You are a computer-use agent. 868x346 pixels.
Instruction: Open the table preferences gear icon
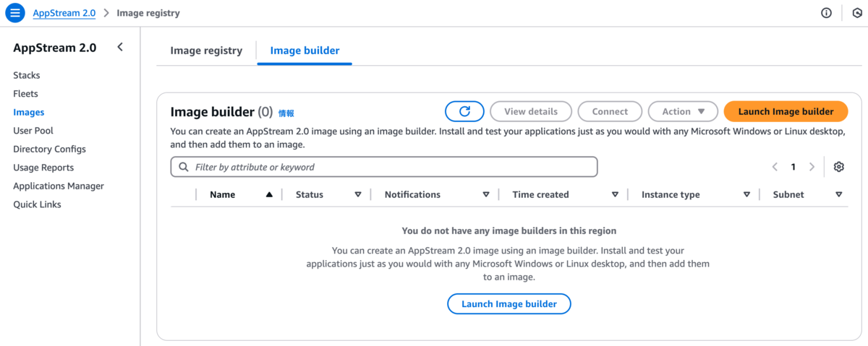coord(839,167)
